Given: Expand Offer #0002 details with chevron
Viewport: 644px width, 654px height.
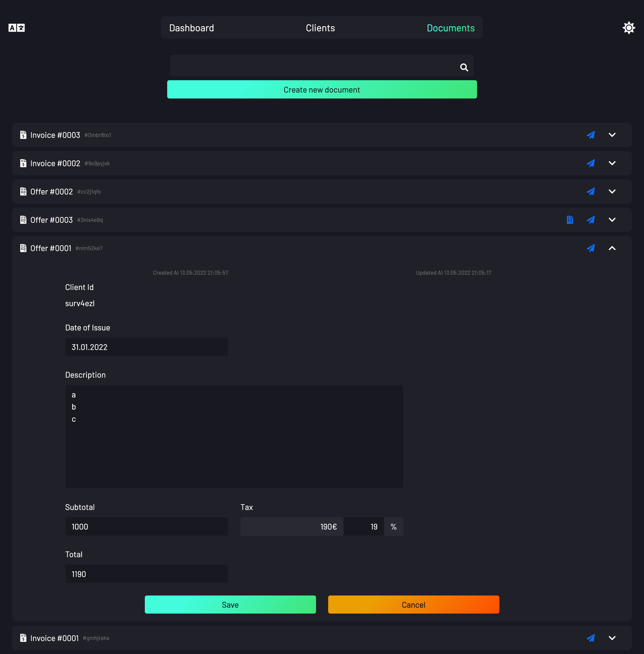Looking at the screenshot, I should coord(612,192).
